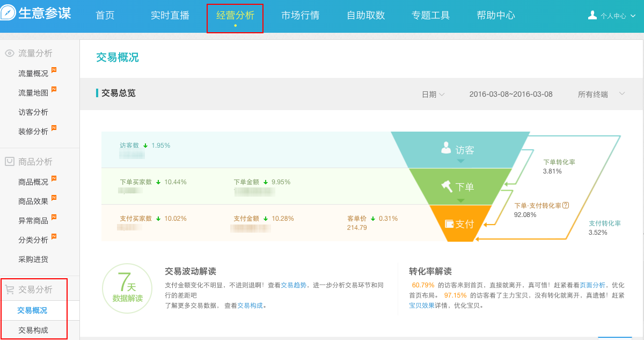644x340 pixels.
Task: Click the 下单买家数 decrease arrow icon
Action: [158, 182]
